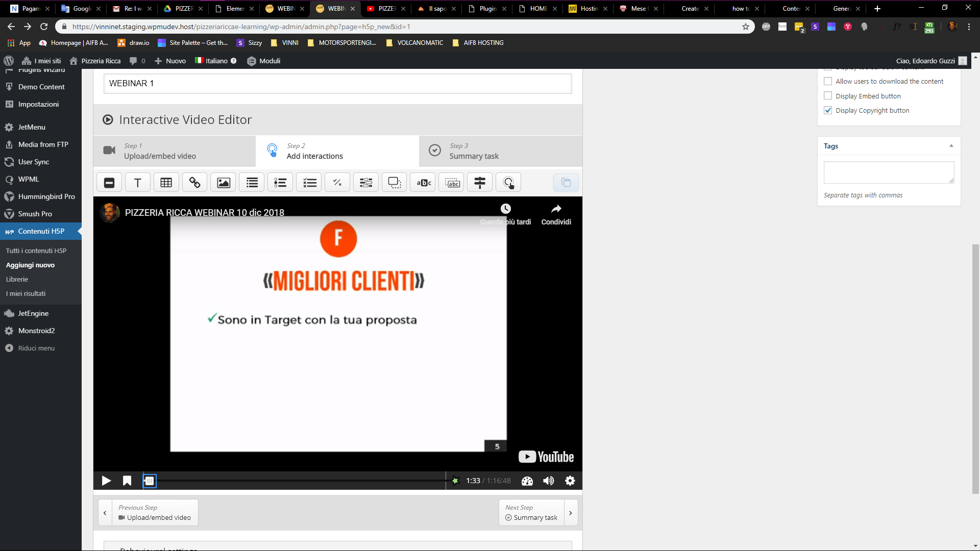Add a Navigation Hotspot interaction

pyautogui.click(x=509, y=183)
